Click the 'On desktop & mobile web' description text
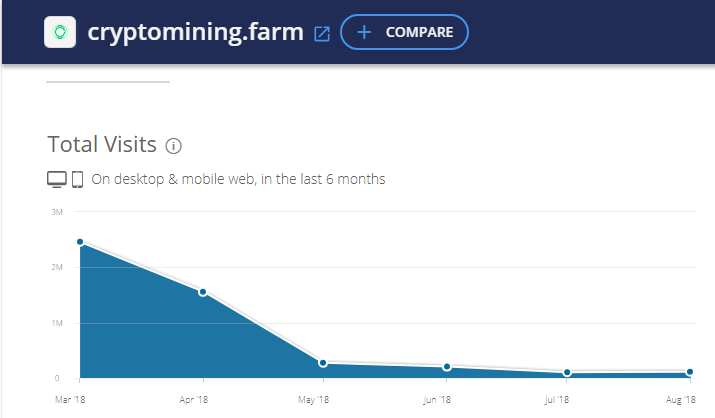 click(x=238, y=180)
